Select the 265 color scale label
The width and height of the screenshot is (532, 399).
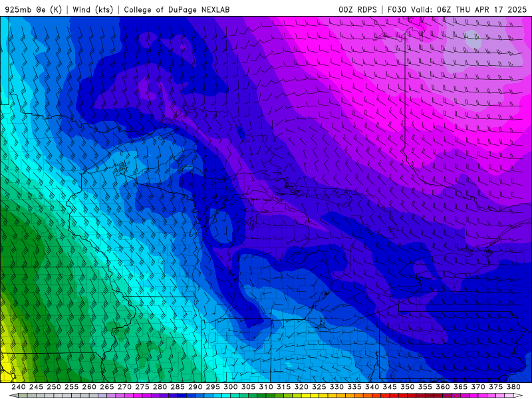click(x=106, y=387)
